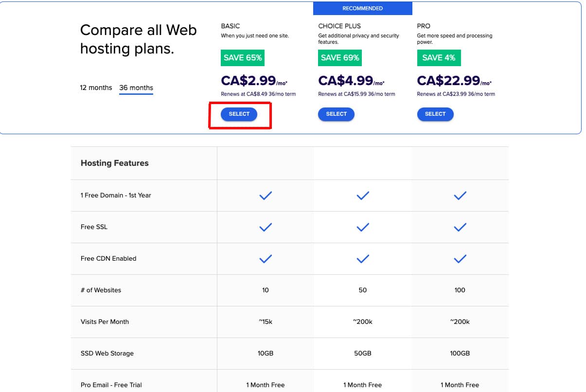Switch to 12 months billing

click(95, 88)
